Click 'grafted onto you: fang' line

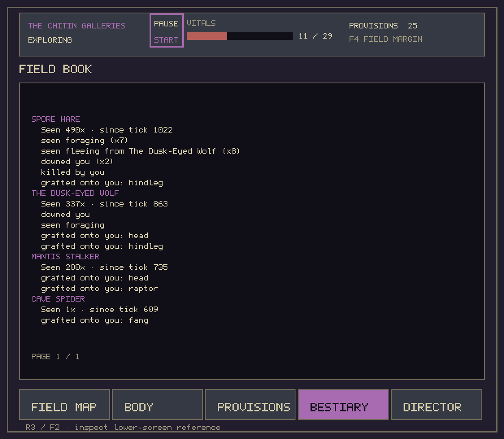coord(95,320)
